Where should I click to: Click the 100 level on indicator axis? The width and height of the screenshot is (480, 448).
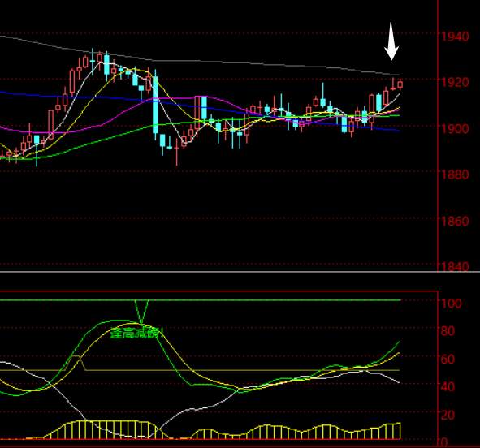(452, 303)
